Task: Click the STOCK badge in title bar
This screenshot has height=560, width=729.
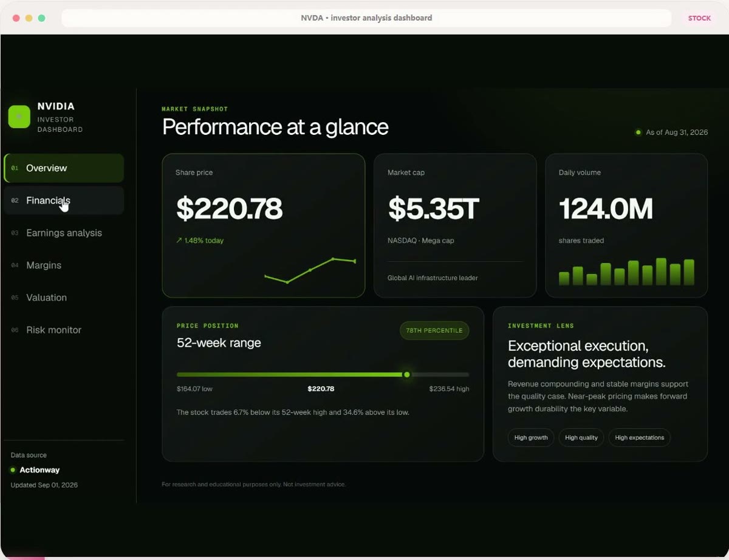Action: 699,18
